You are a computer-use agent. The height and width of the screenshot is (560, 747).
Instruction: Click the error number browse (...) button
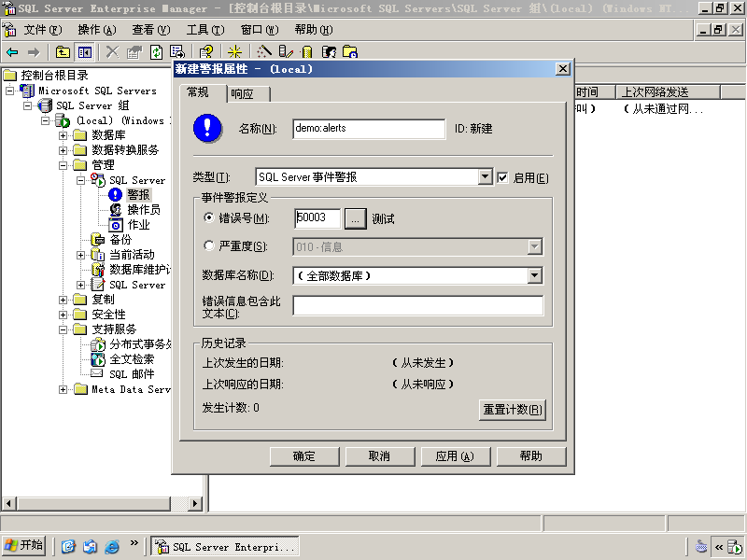(x=356, y=218)
